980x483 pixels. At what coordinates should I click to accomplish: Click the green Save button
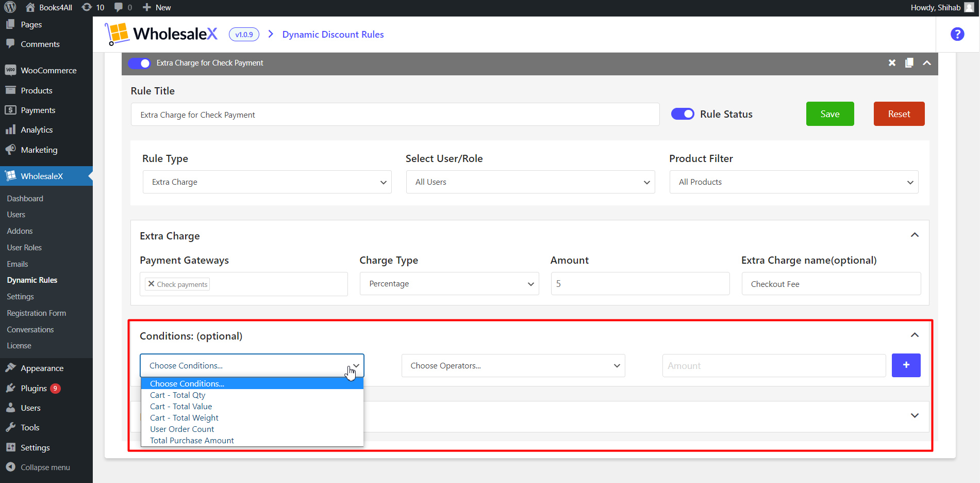pos(830,114)
